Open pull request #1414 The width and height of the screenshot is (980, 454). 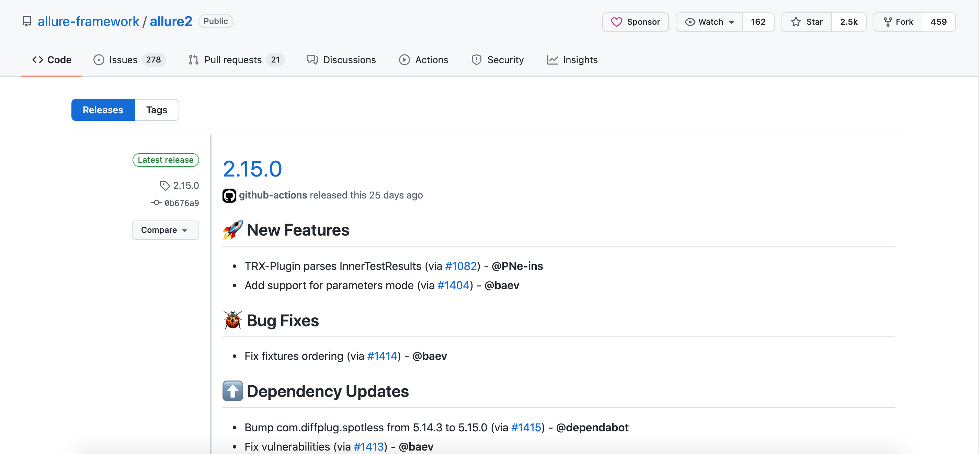point(382,356)
